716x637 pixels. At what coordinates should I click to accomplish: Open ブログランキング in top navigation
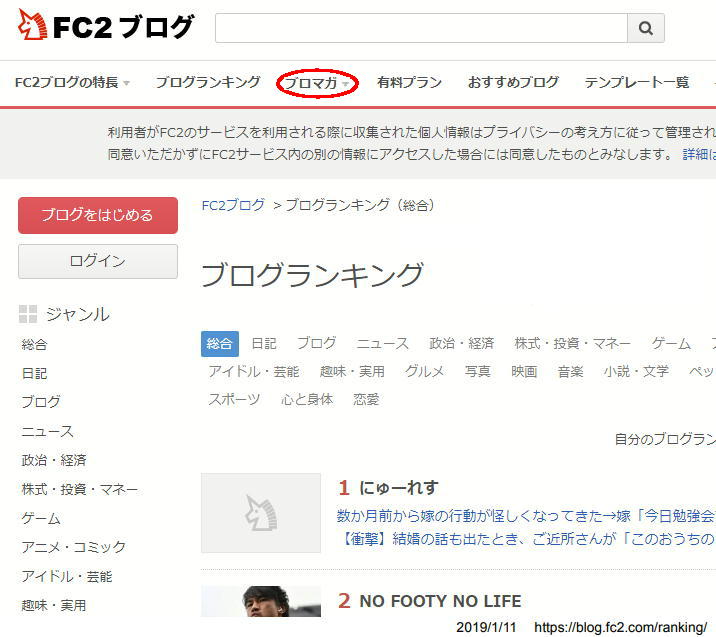tap(208, 82)
